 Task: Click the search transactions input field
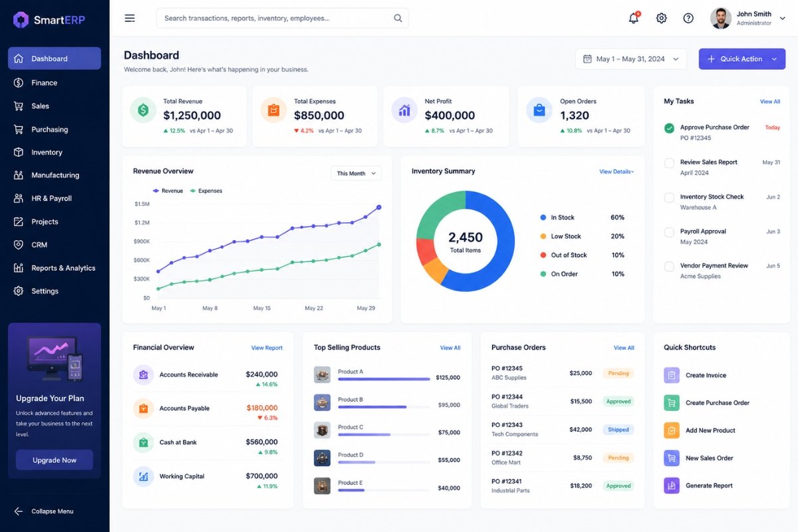[x=283, y=18]
